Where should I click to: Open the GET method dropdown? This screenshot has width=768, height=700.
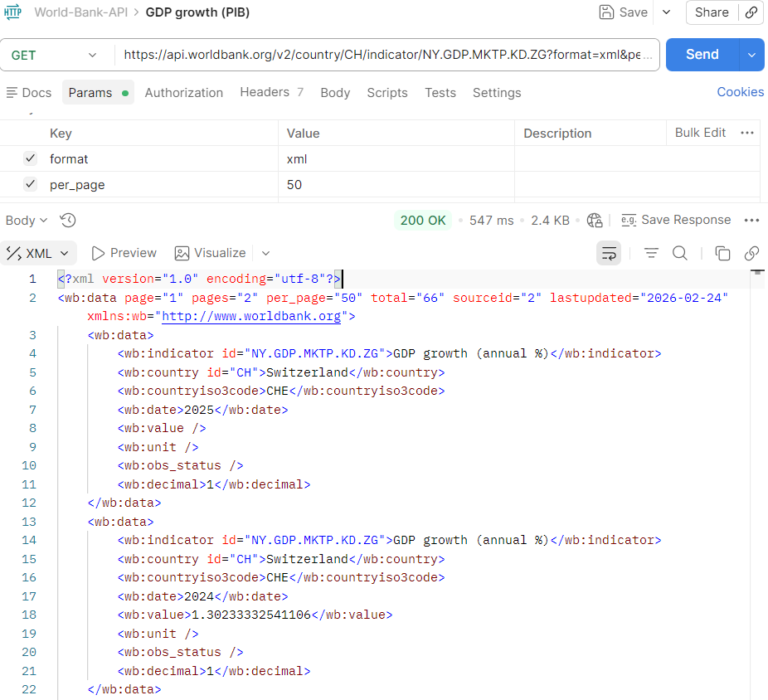pos(55,55)
